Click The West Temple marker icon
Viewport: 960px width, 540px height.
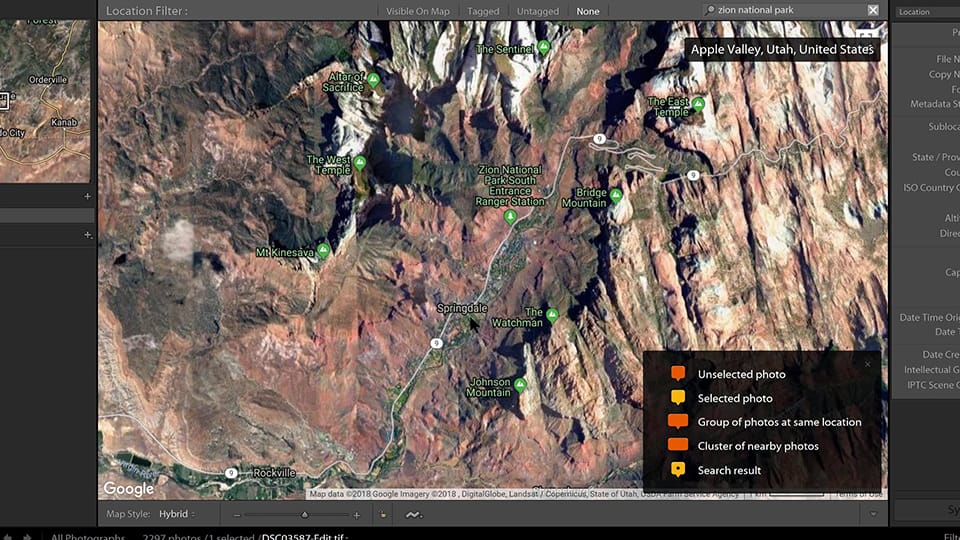[360, 163]
